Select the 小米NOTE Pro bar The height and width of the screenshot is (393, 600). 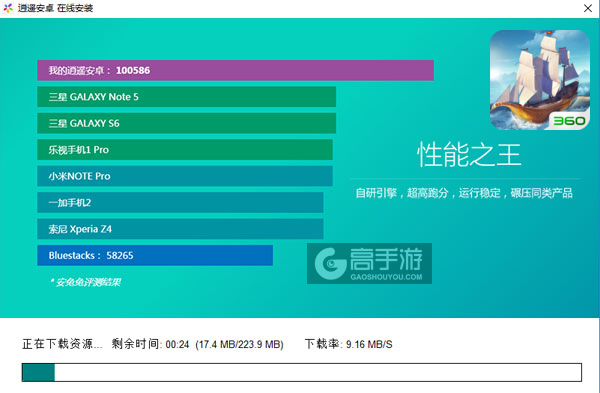[185, 176]
